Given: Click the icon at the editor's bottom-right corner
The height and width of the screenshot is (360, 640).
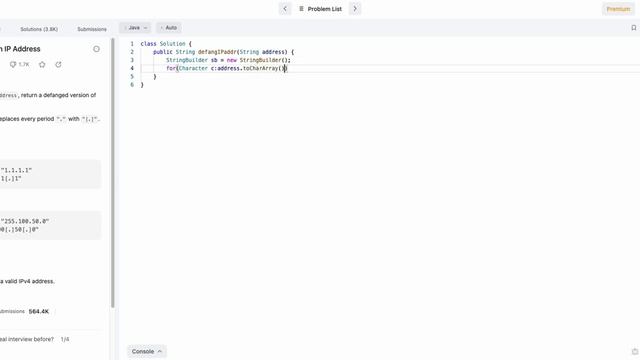Looking at the screenshot, I should (635, 351).
